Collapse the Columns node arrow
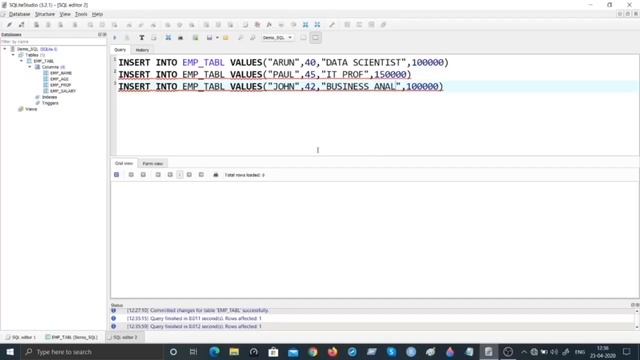Image resolution: width=640 pixels, height=360 pixels. point(29,67)
